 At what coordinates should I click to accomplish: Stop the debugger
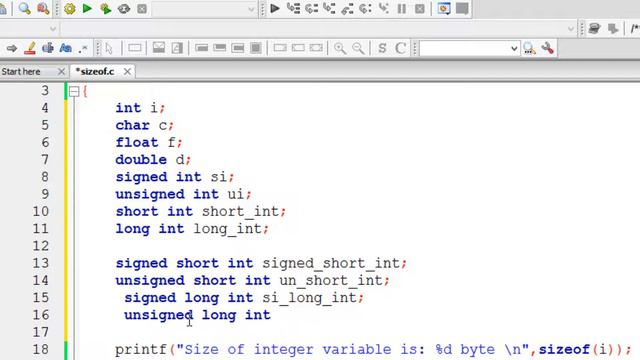(x=420, y=9)
